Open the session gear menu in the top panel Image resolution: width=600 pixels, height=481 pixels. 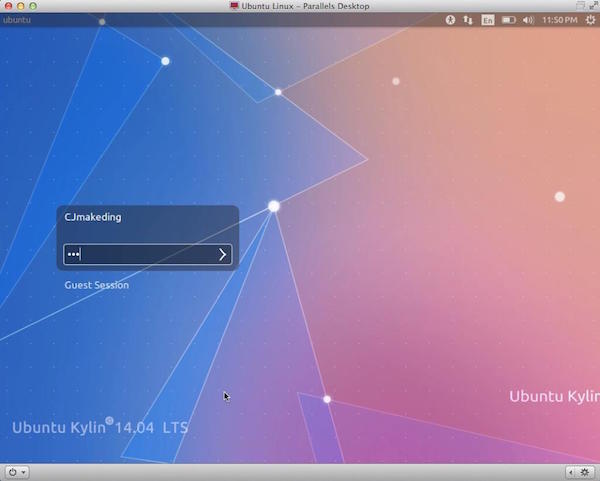pyautogui.click(x=591, y=20)
